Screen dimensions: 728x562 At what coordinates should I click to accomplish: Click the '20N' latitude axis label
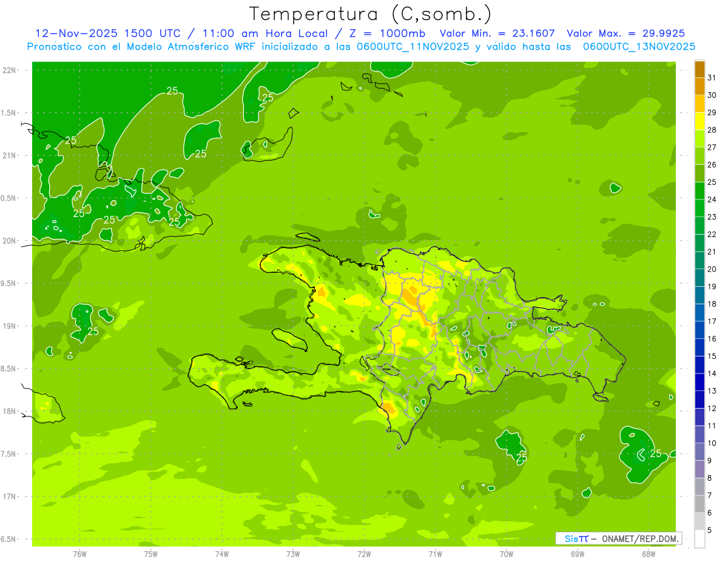[8, 241]
